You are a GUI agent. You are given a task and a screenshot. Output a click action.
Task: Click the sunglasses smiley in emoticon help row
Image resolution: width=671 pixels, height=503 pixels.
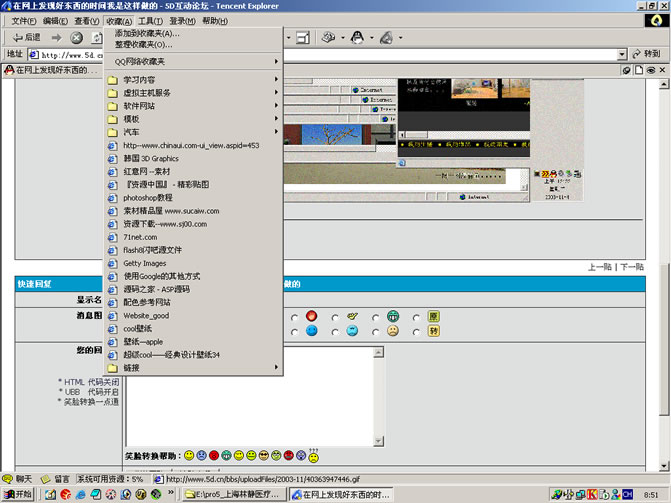click(264, 456)
